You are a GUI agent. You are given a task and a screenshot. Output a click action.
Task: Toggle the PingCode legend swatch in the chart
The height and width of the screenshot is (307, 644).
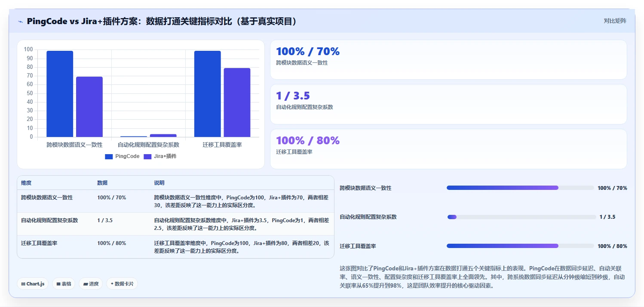[109, 157]
